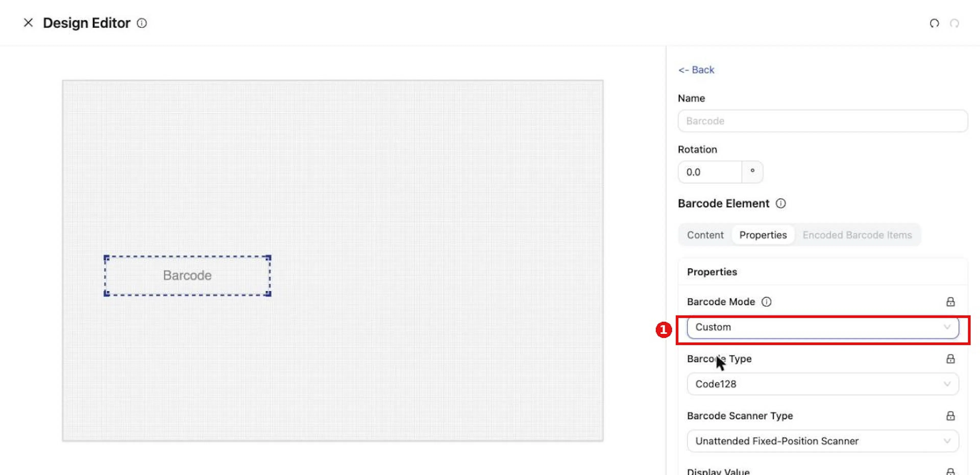Click the redo arrow icon
The height and width of the screenshot is (475, 980).
coord(954,23)
